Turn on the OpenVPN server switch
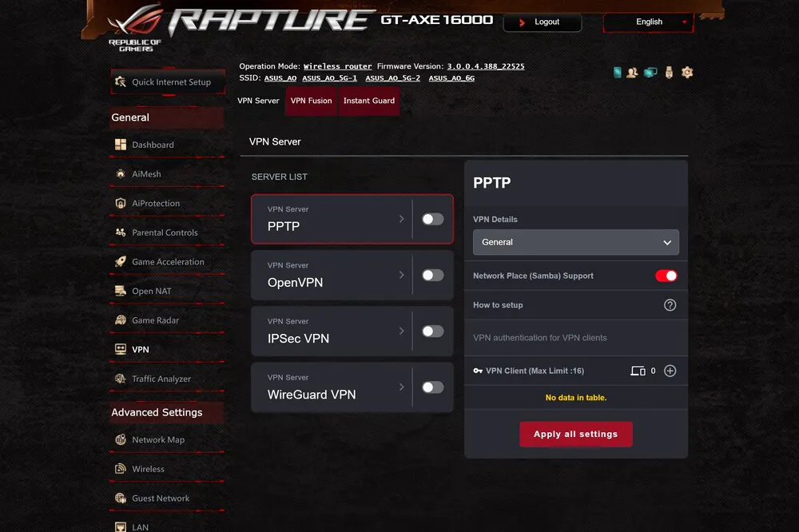The image size is (799, 532). (432, 275)
